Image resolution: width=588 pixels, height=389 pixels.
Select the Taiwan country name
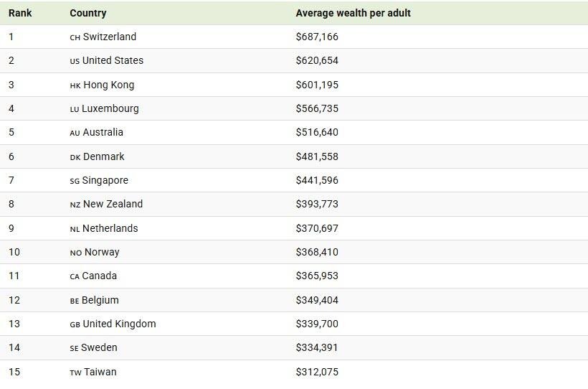(x=100, y=372)
